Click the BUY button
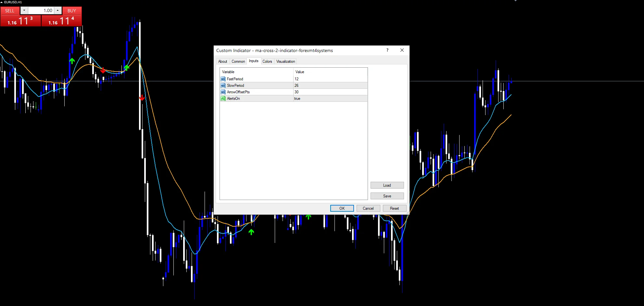 point(72,11)
